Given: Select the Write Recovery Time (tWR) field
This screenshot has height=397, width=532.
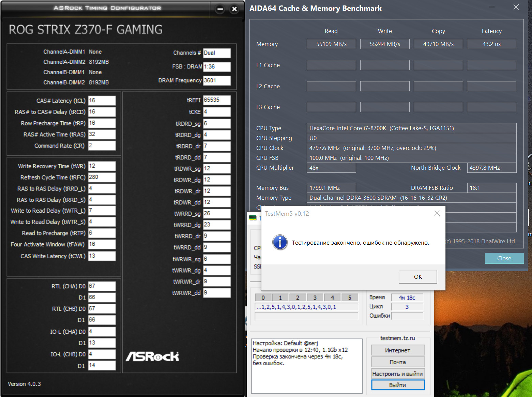Looking at the screenshot, I should (x=102, y=166).
